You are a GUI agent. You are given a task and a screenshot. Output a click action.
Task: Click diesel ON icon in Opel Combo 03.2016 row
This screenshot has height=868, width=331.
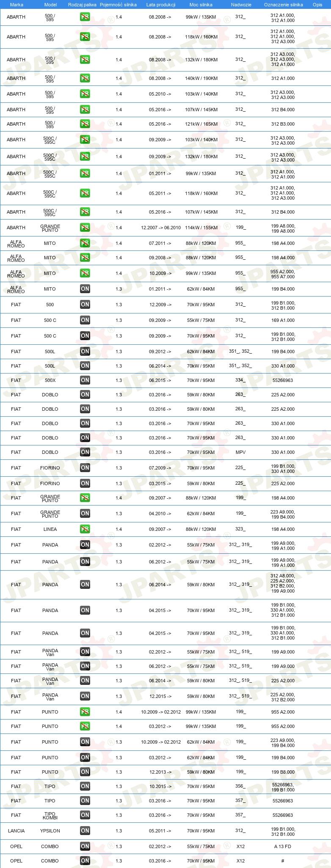pyautogui.click(x=85, y=861)
